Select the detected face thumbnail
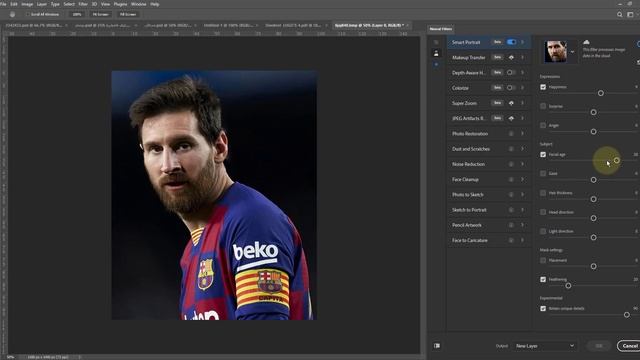This screenshot has height=360, width=640. coord(556,51)
